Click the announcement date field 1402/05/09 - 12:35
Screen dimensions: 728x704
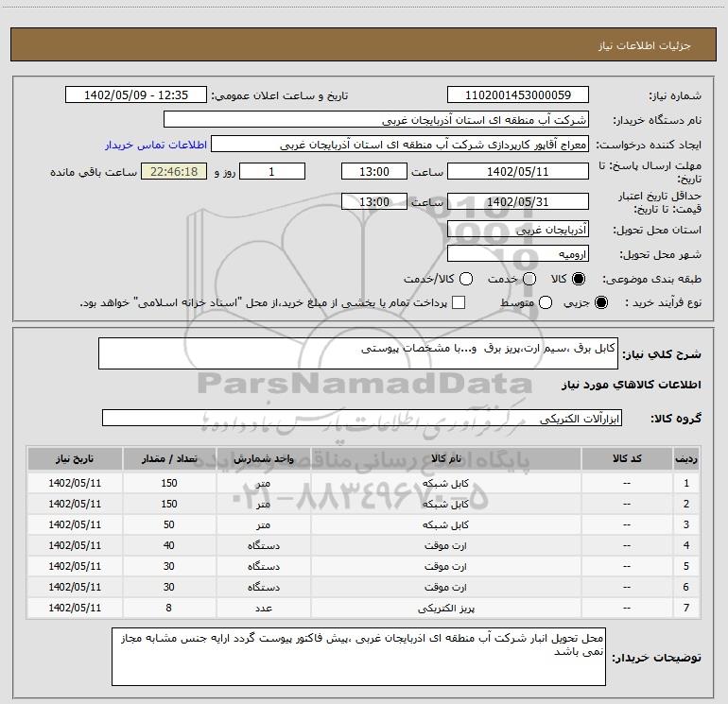pyautogui.click(x=136, y=94)
